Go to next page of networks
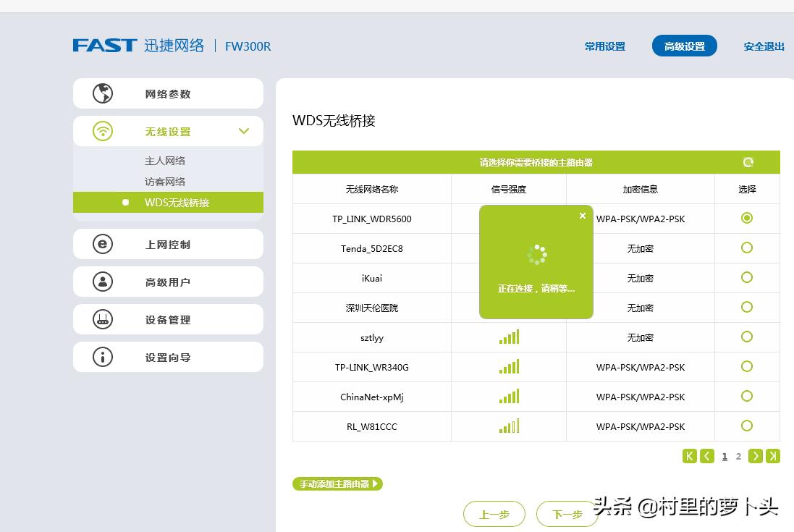Screen dimensions: 794x532 tap(756, 456)
